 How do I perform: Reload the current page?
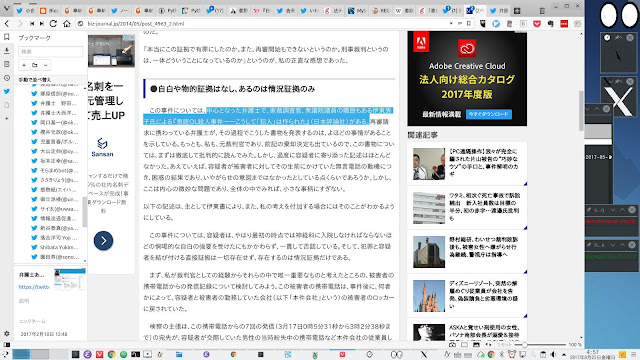[53, 24]
